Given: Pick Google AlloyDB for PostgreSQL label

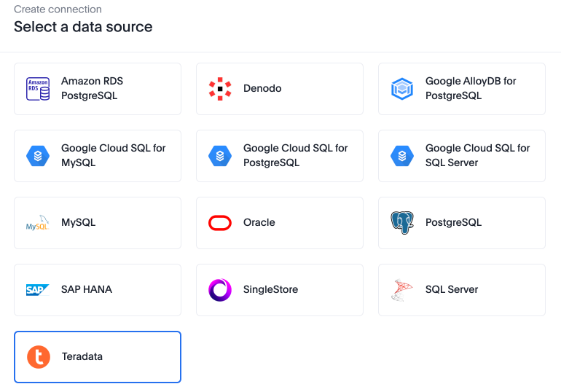Looking at the screenshot, I should [471, 88].
